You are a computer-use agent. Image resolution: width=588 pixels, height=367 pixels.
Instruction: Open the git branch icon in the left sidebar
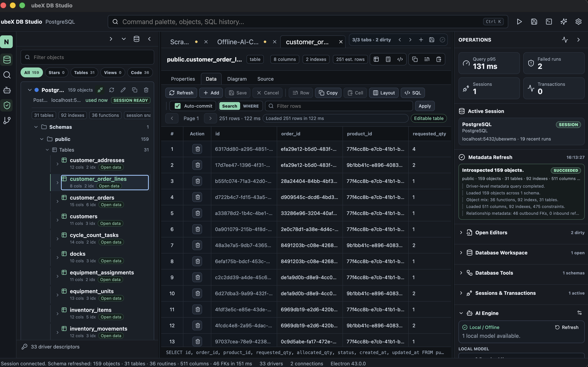(7, 120)
